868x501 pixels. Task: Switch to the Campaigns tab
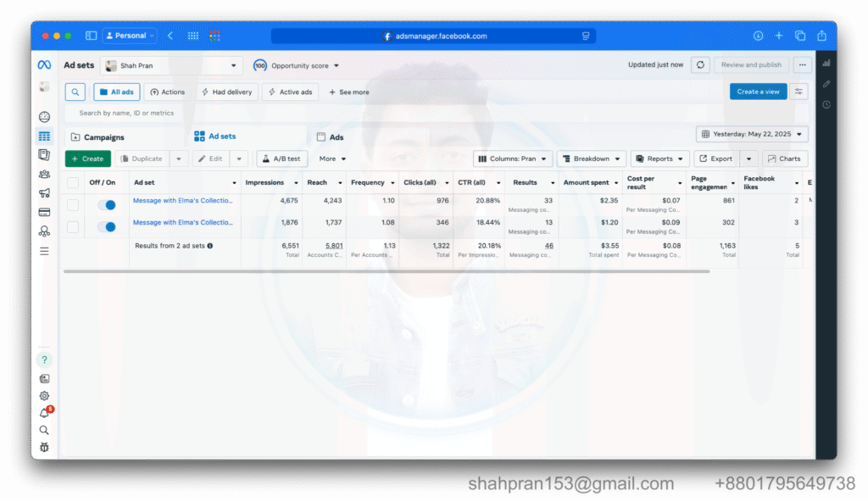[x=98, y=137]
